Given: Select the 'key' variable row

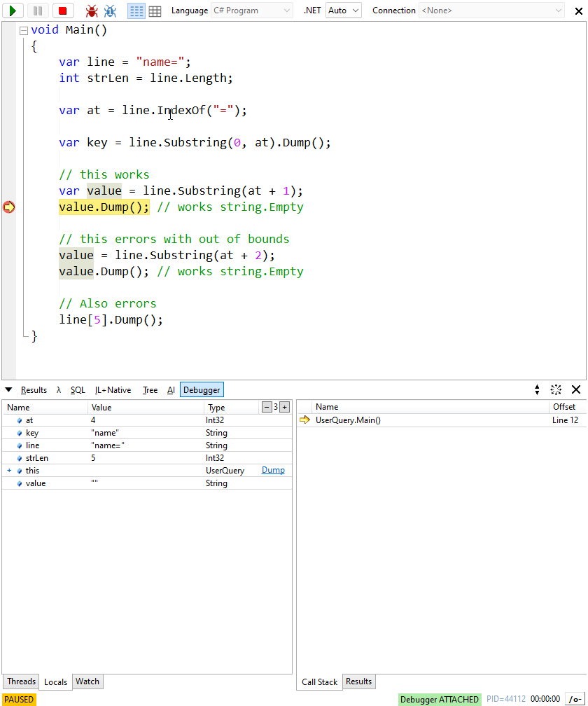Looking at the screenshot, I should click(147, 433).
